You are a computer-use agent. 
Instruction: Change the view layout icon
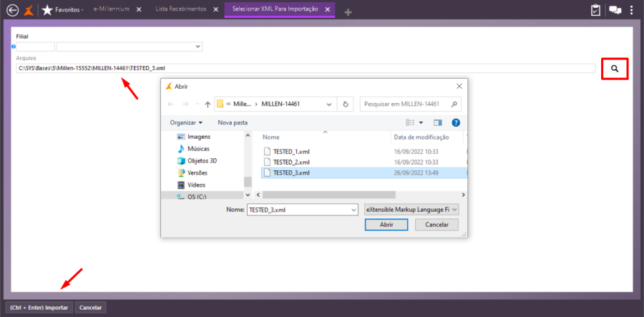[x=410, y=122]
